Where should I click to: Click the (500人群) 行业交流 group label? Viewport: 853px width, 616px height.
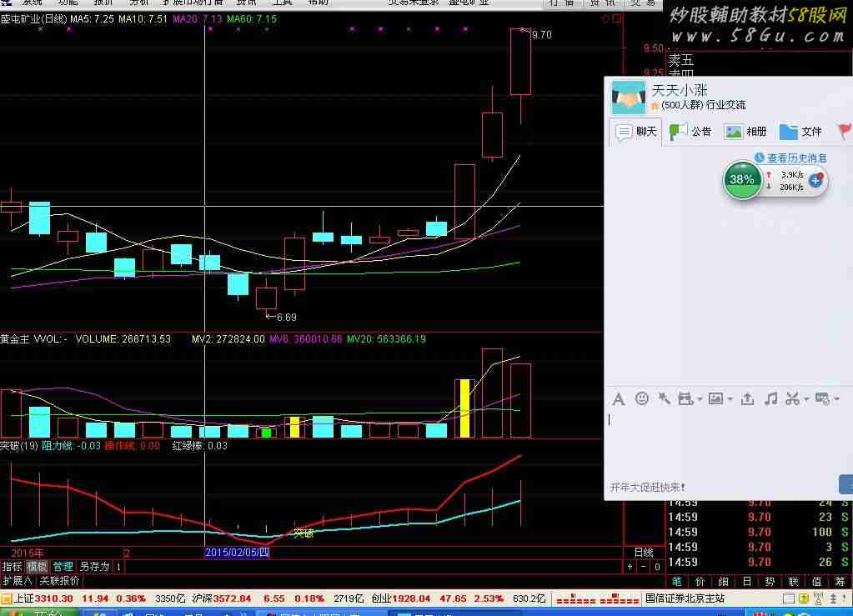704,105
